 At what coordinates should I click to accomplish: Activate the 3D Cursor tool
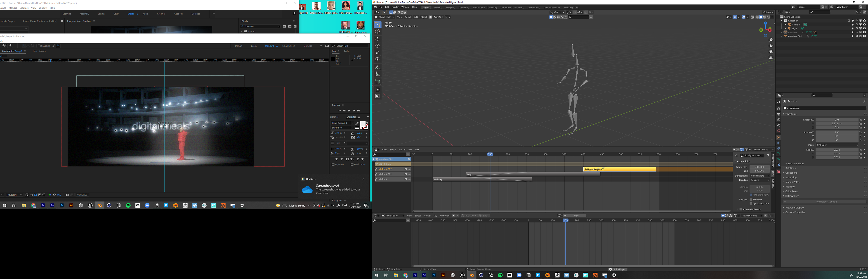point(377,31)
